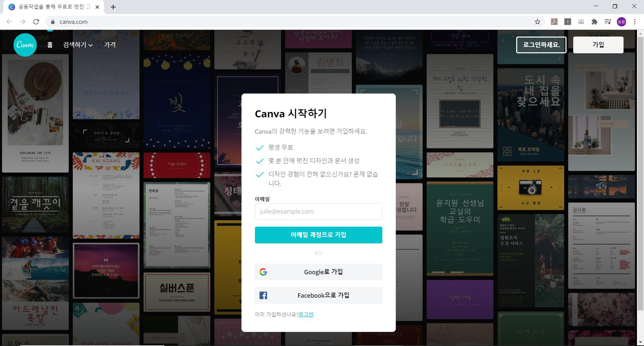Image resolution: width=644 pixels, height=346 pixels.
Task: Click the 로그인하세요 button
Action: click(x=541, y=45)
